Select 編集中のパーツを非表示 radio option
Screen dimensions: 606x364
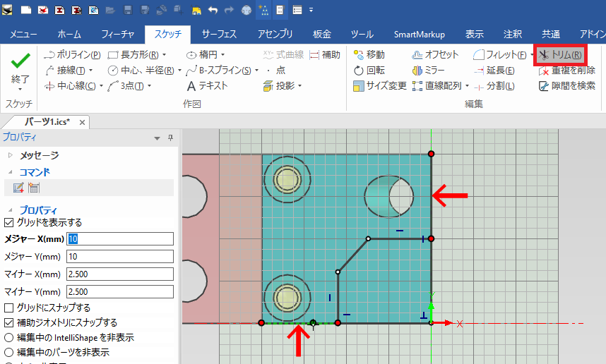9,352
